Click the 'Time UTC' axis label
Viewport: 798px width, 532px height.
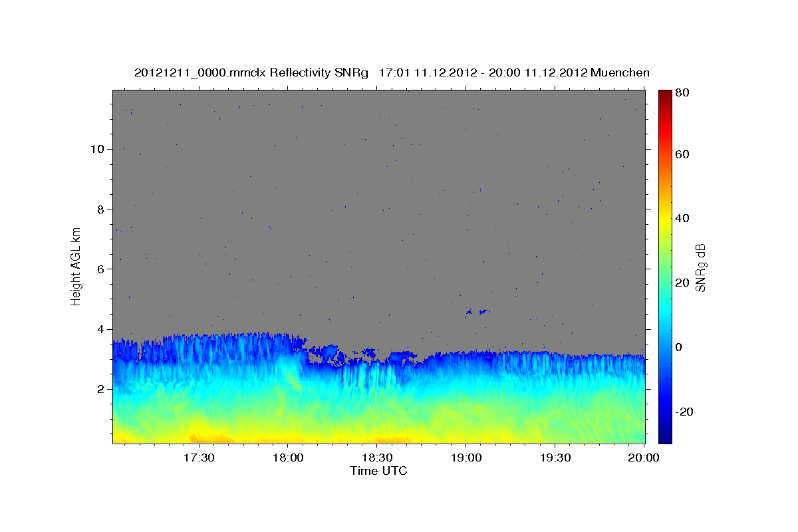click(378, 471)
